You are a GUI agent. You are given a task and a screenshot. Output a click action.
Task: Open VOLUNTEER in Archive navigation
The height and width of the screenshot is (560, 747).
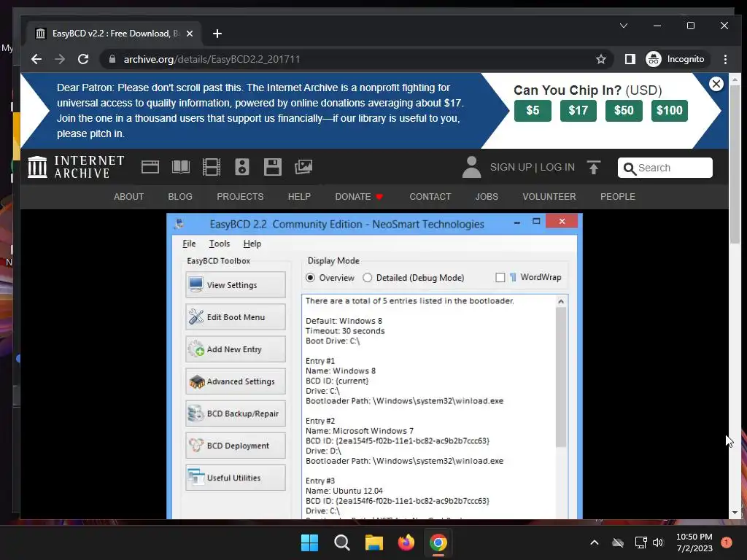549,197
